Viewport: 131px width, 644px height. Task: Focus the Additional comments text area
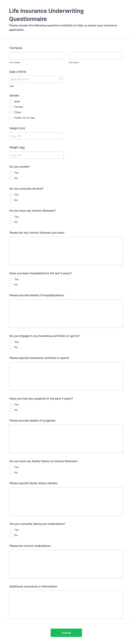pyautogui.click(x=66, y=604)
